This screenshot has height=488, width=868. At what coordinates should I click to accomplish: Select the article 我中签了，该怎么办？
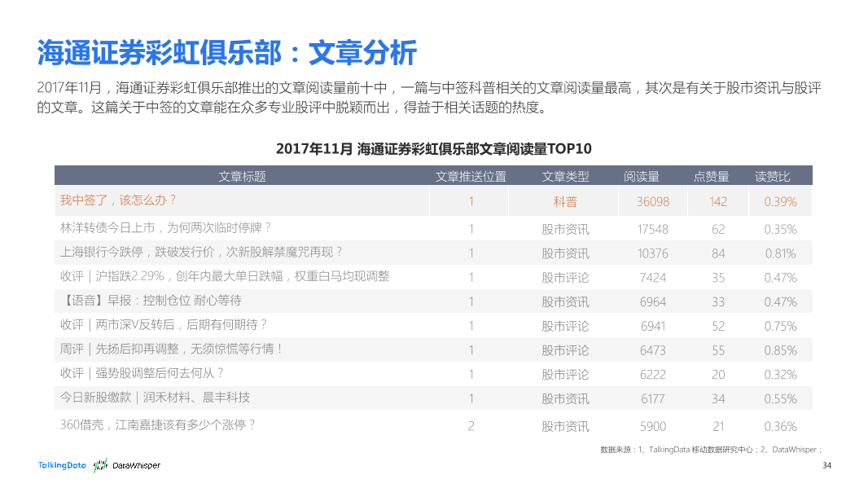[x=118, y=200]
